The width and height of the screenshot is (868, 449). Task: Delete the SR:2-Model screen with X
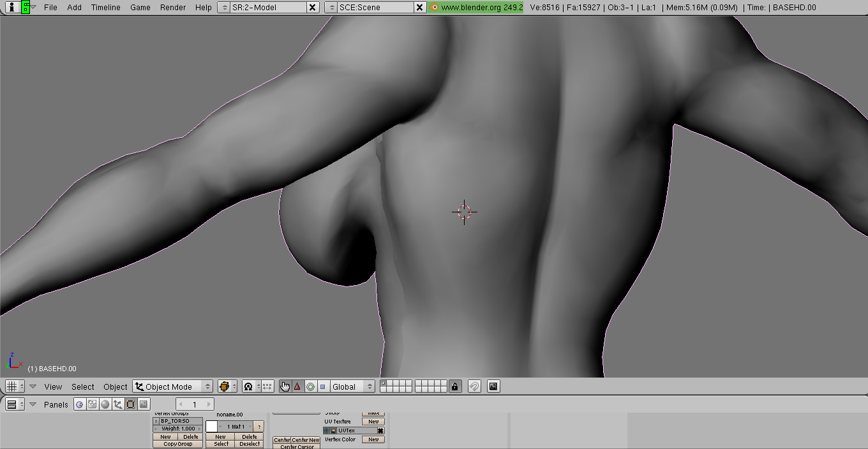(312, 8)
